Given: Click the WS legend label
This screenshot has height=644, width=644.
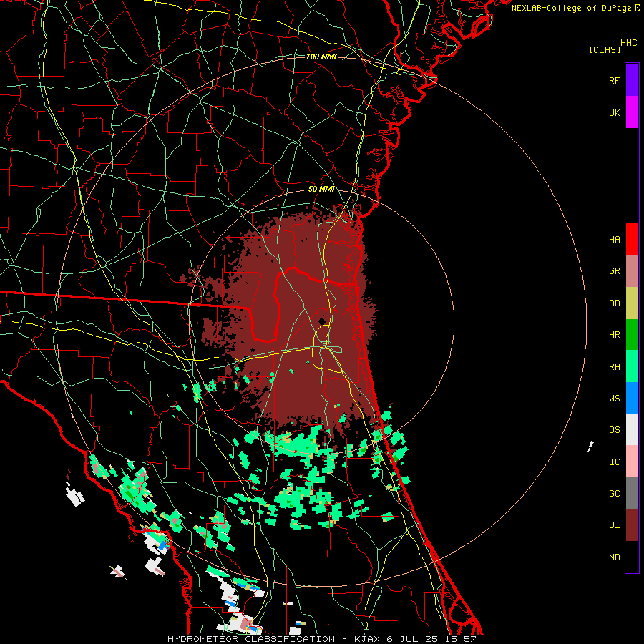Looking at the screenshot, I should coord(614,398).
